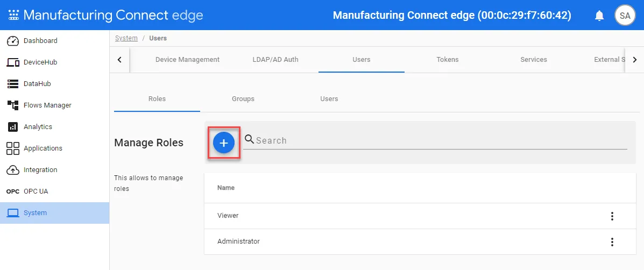Click the DataHub stack icon
This screenshot has width=644, height=270.
click(13, 84)
